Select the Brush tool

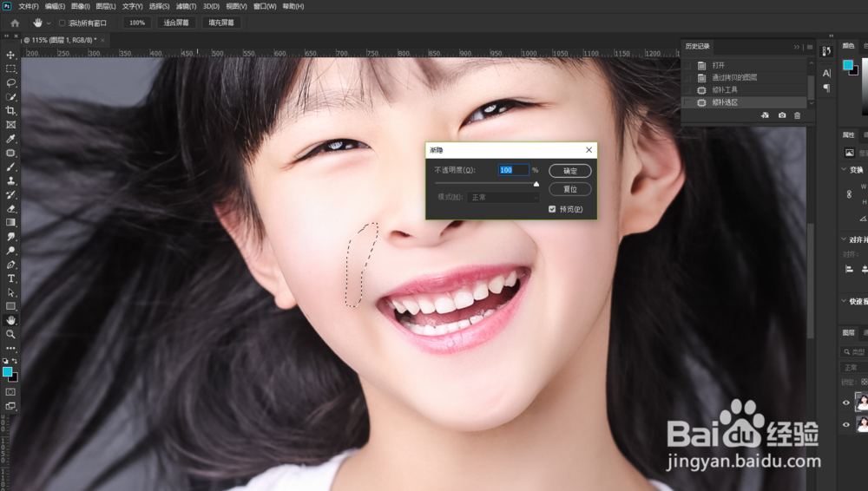pyautogui.click(x=10, y=167)
